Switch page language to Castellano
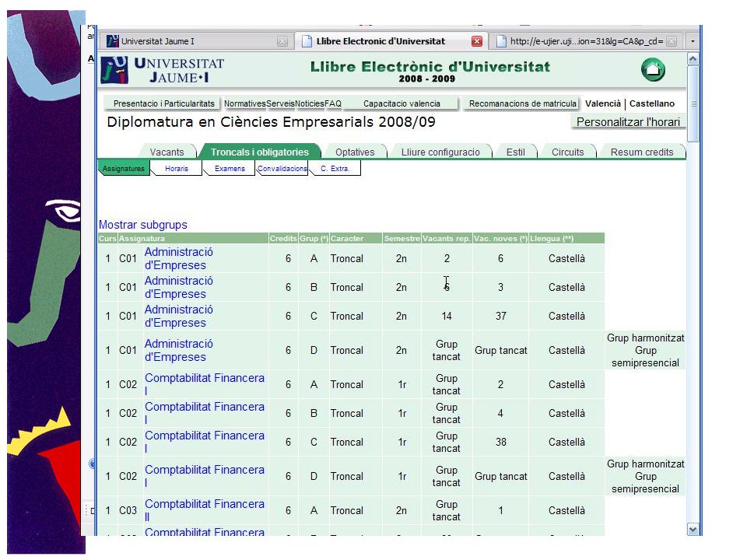 point(652,103)
